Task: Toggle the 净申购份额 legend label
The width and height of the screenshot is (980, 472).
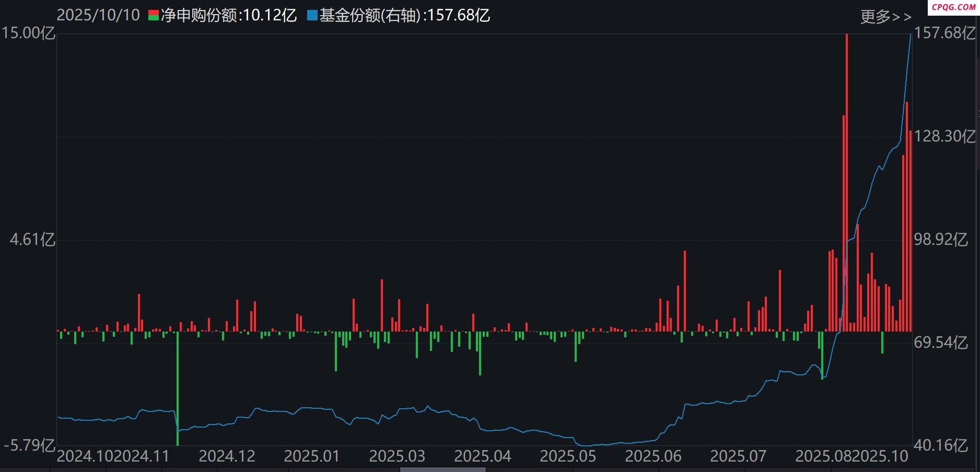Action: [x=229, y=15]
